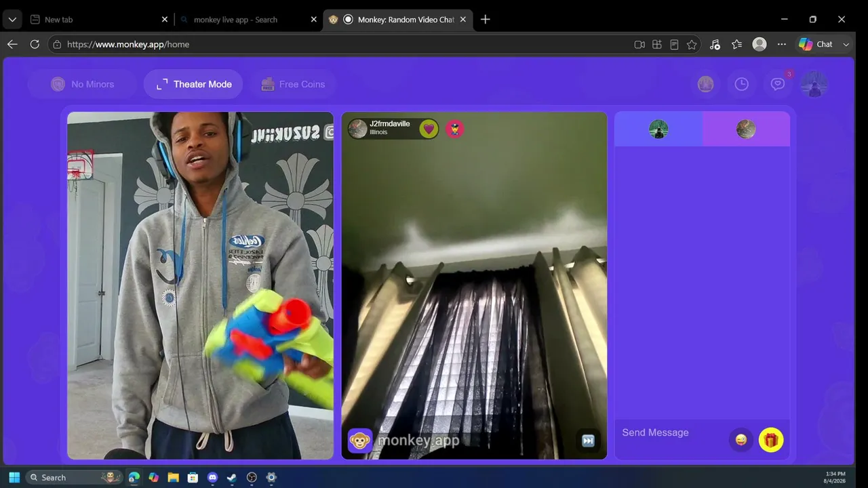Open the taskbar clock and date

point(835,477)
